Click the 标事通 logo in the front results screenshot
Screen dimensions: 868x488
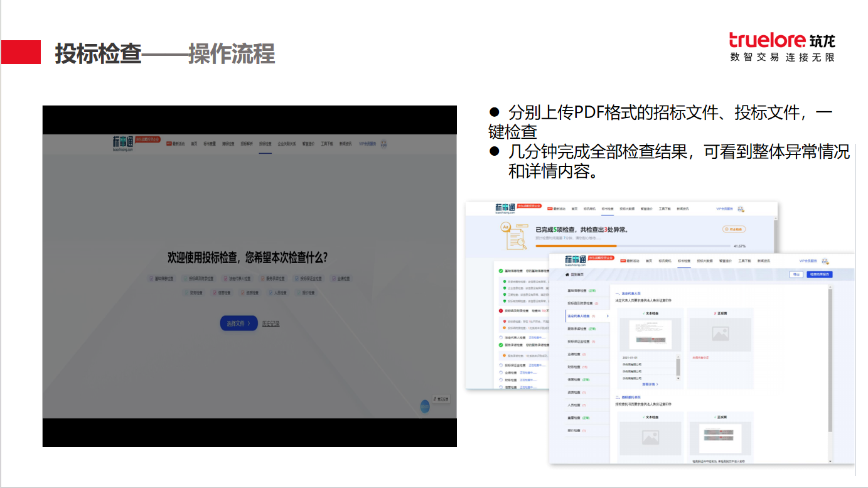(x=576, y=260)
